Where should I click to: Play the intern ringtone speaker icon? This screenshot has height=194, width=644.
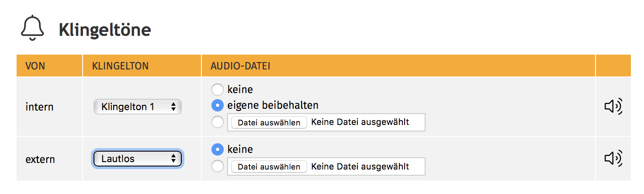(x=613, y=106)
